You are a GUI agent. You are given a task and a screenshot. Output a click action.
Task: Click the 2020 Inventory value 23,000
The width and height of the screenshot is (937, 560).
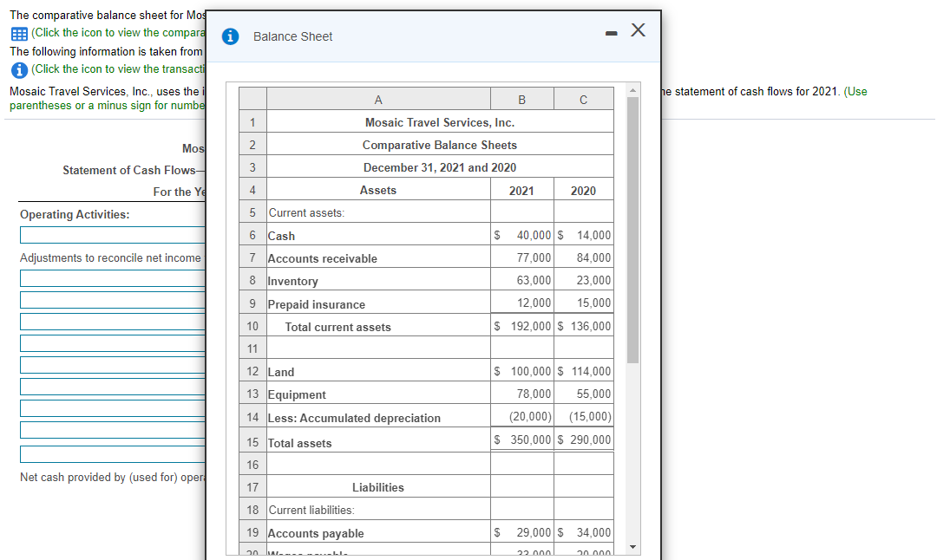tap(594, 280)
